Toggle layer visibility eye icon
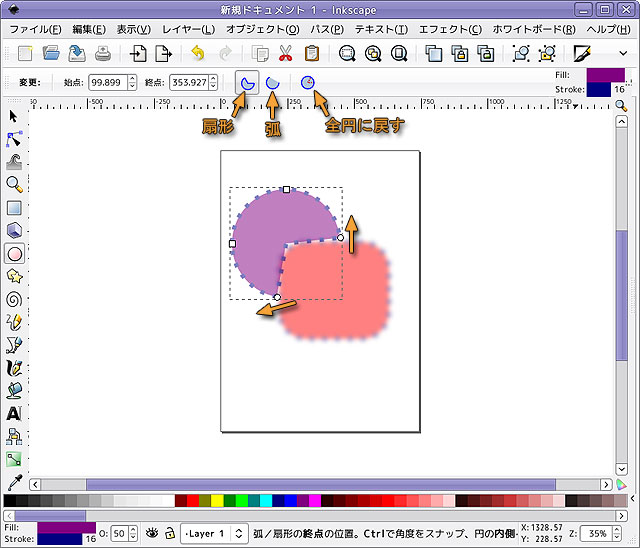The width and height of the screenshot is (640, 548). coord(153,534)
